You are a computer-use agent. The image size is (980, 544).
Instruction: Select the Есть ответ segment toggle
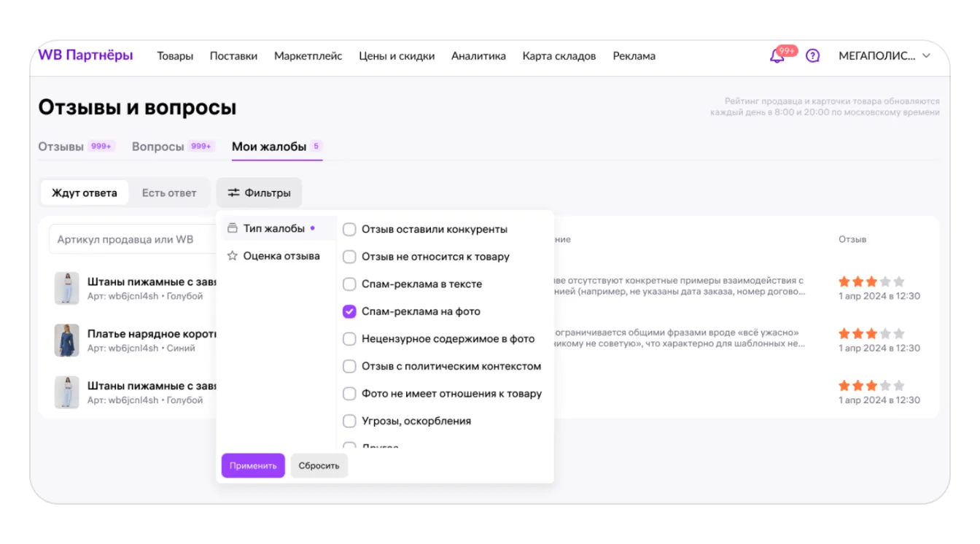(169, 193)
